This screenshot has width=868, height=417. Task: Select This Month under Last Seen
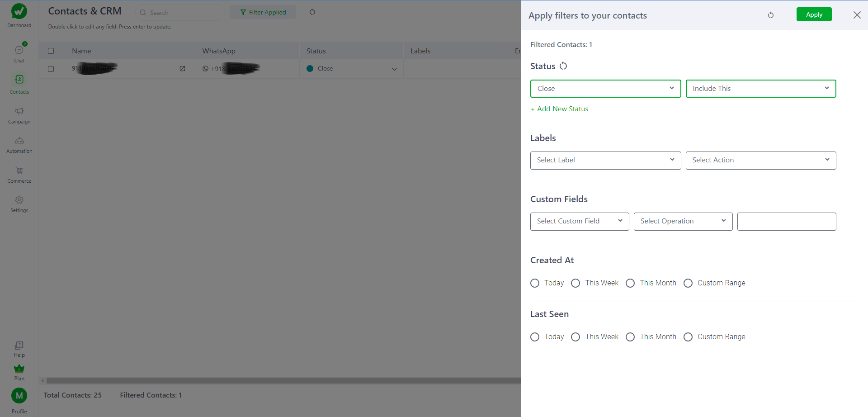[x=630, y=336]
